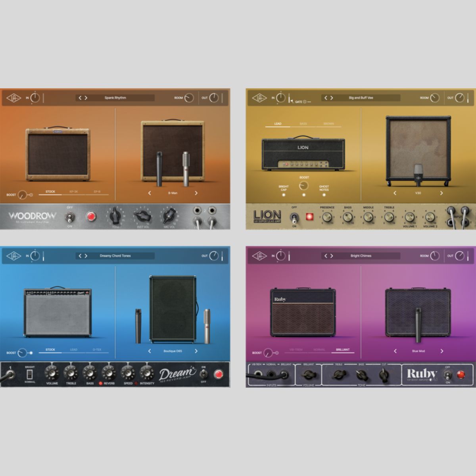Click the IN gain knob in Woodrow

tap(35, 98)
